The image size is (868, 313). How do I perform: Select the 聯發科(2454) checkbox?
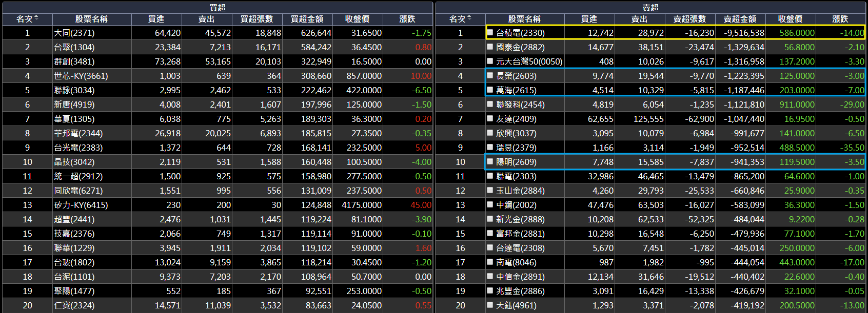click(x=490, y=104)
